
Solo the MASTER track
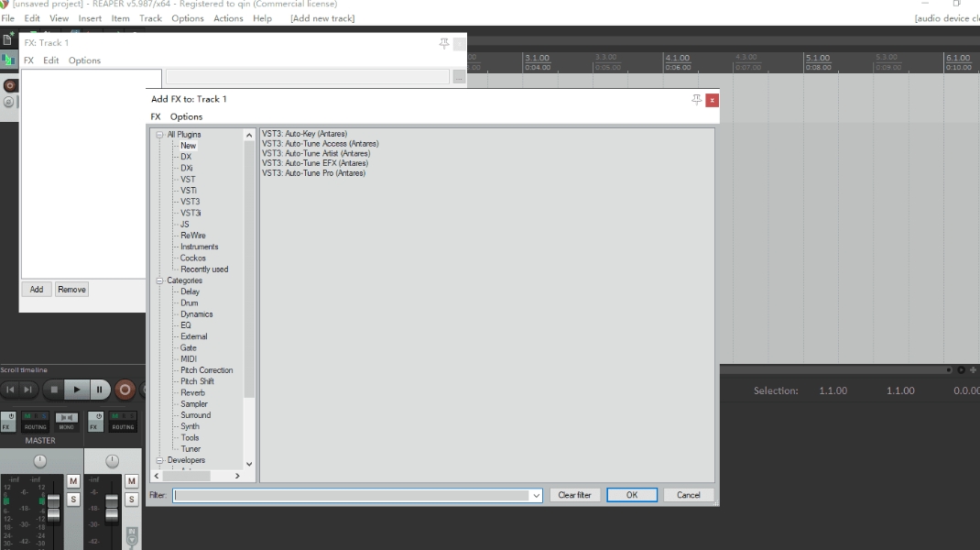pos(73,500)
